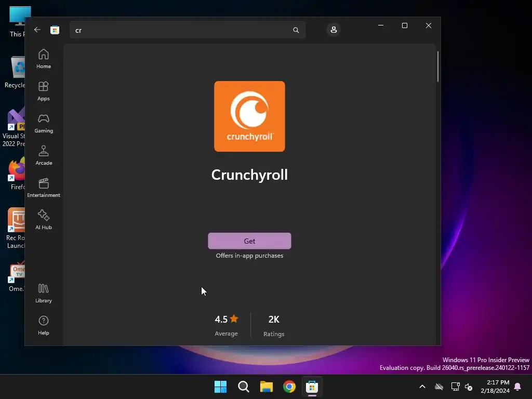Go back with the arrow button
This screenshot has width=532, height=399.
point(37,30)
